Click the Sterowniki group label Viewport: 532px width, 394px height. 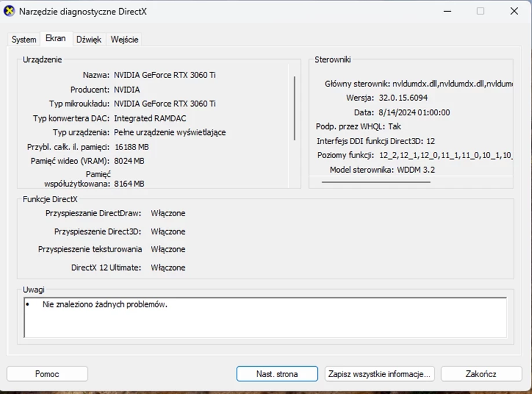pos(332,60)
